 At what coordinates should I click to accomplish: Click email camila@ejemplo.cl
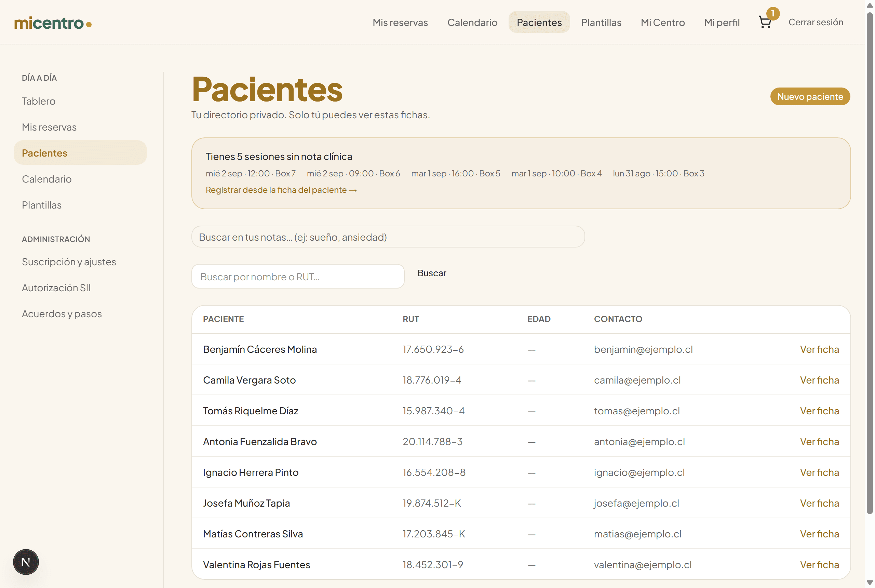[x=637, y=380]
